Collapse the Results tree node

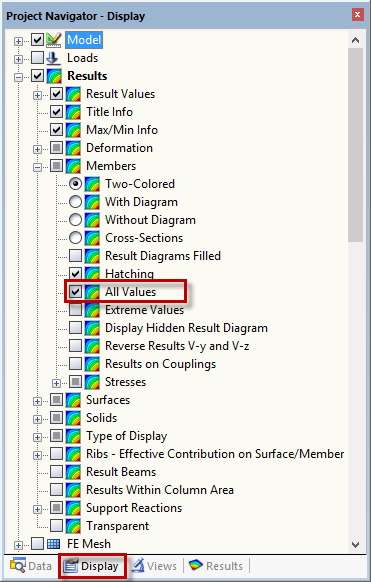click(18, 77)
